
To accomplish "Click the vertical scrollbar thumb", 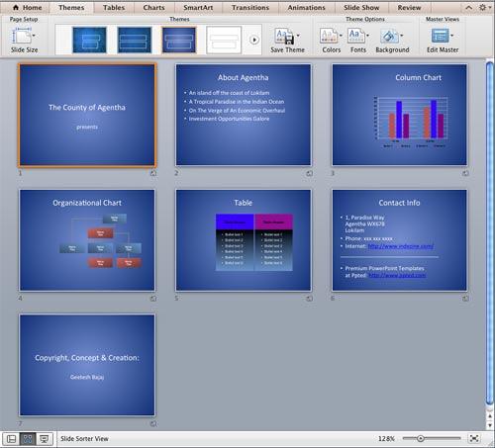I will 490,233.
